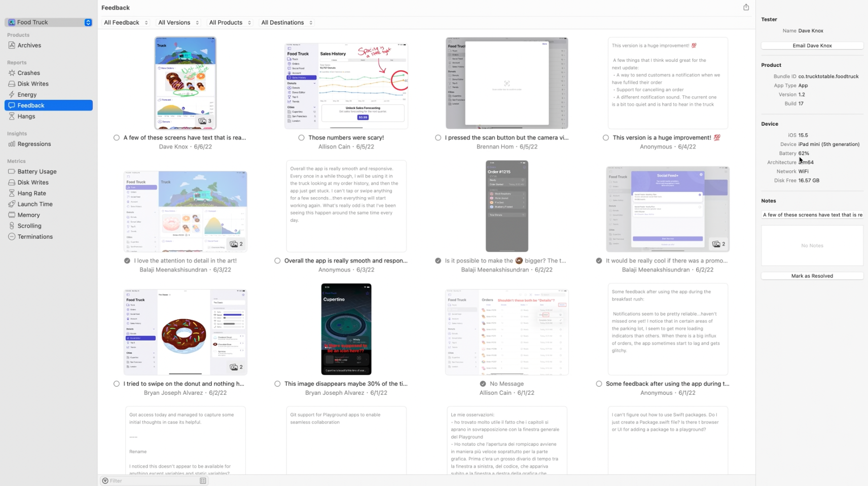Switch to the Disk Writes report
868x486 pixels.
point(30,84)
